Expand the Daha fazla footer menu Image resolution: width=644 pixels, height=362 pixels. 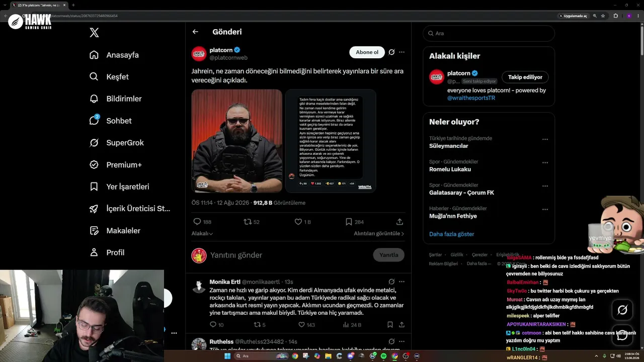click(x=479, y=263)
